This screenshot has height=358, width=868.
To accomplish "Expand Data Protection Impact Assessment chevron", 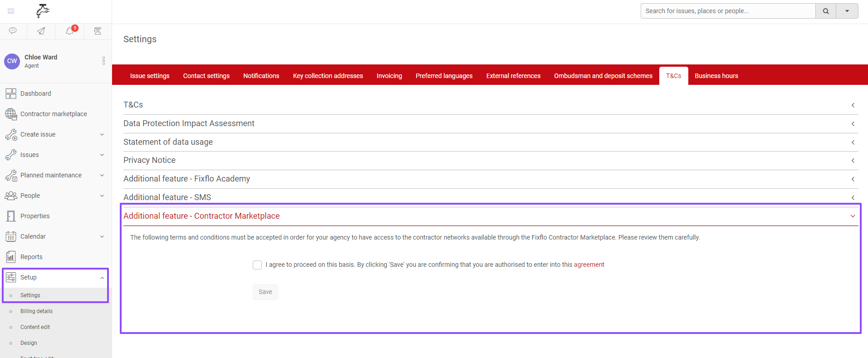I will 853,124.
